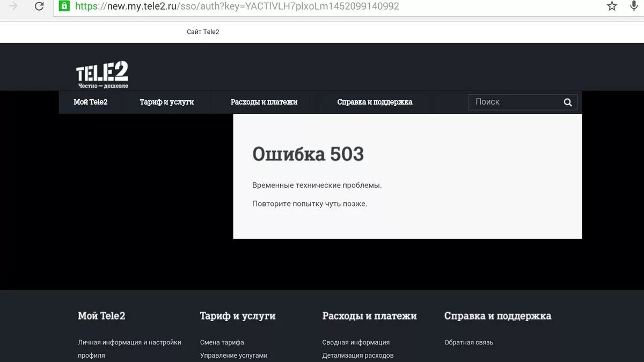Open Смена тарифа footer link
This screenshot has width=644, height=362.
[x=222, y=342]
